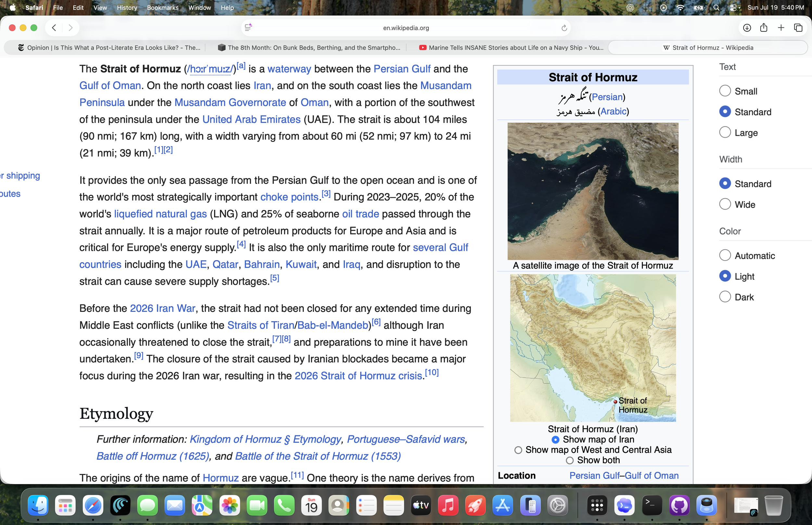Viewport: 812px width, 525px height.
Task: Open the United Arab Emirates link
Action: pyautogui.click(x=251, y=120)
